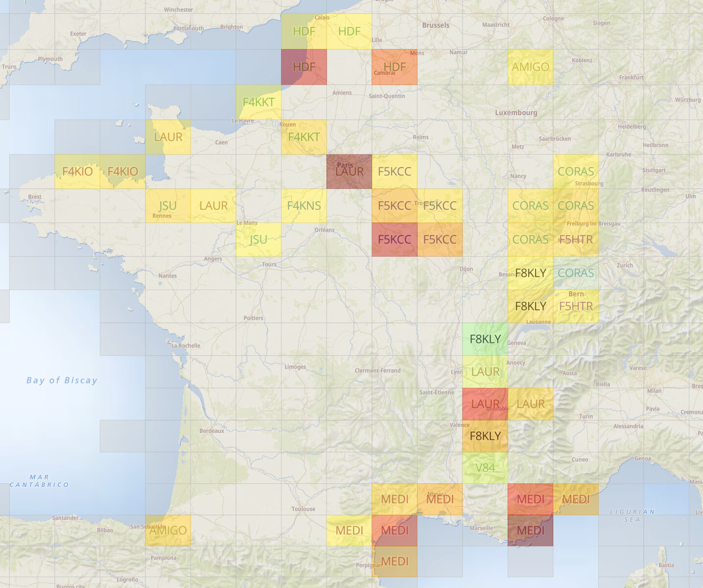Click the AMIGO cell near San Sebastián
The width and height of the screenshot is (703, 588).
[168, 530]
